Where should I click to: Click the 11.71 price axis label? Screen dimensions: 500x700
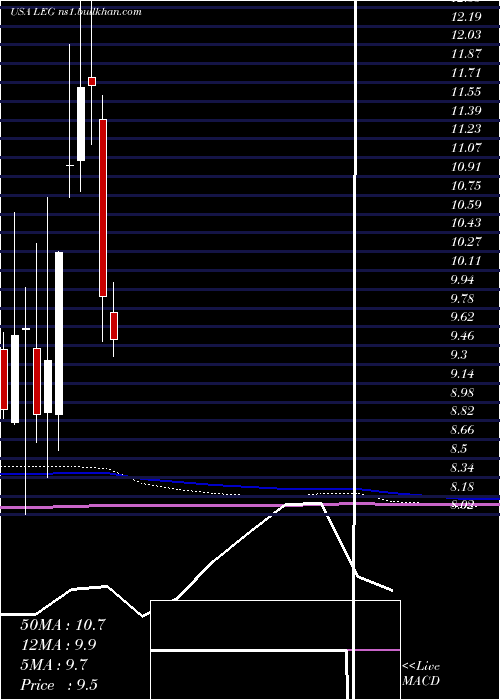coord(466,73)
